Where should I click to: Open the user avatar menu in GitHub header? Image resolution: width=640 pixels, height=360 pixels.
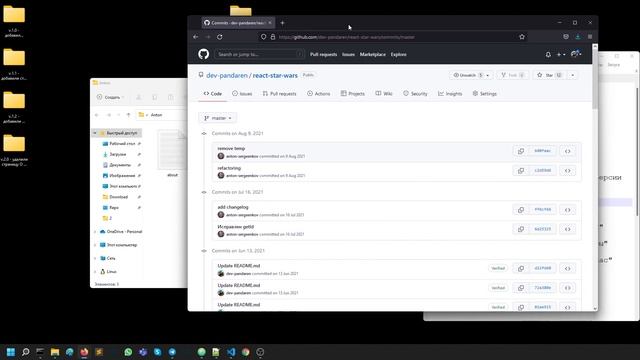[576, 54]
